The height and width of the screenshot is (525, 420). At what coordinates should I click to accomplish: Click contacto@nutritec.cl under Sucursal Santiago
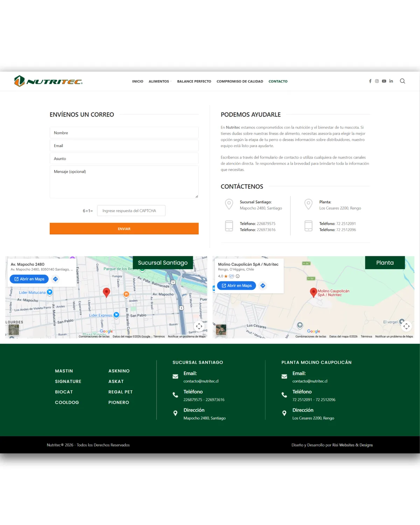(201, 381)
